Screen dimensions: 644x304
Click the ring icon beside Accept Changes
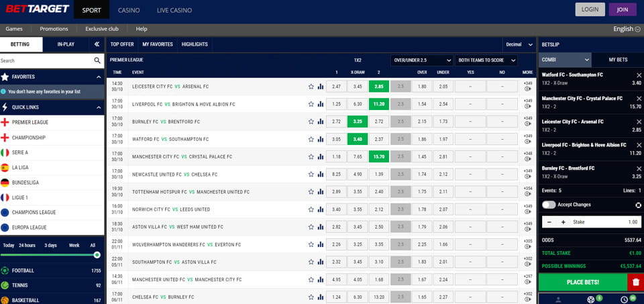click(x=638, y=205)
